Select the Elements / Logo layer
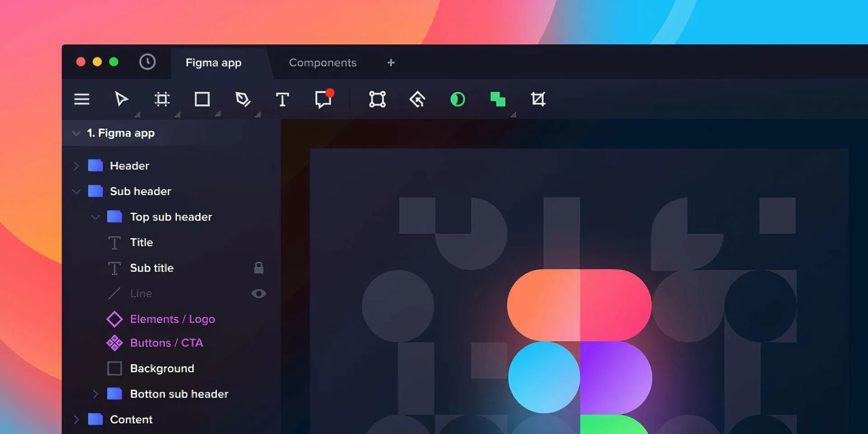 pyautogui.click(x=172, y=319)
